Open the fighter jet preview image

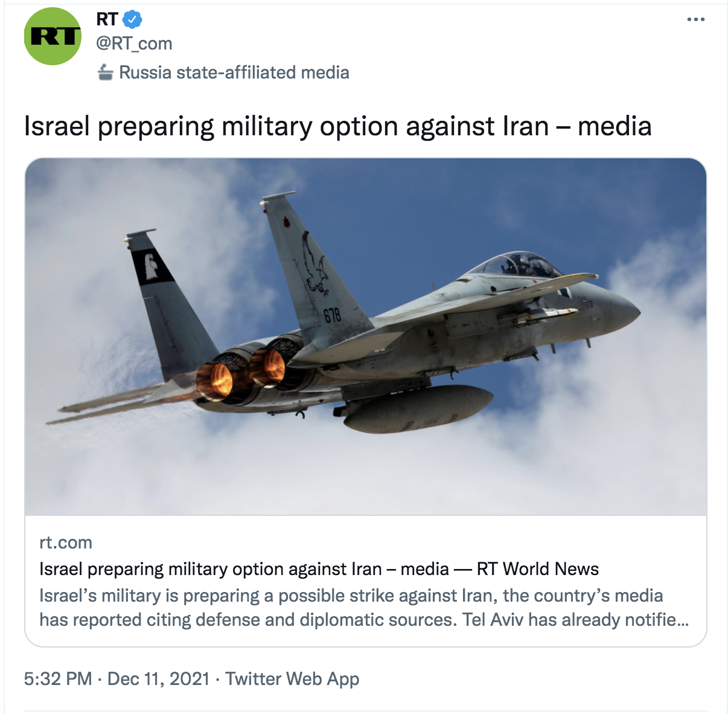coord(365,336)
